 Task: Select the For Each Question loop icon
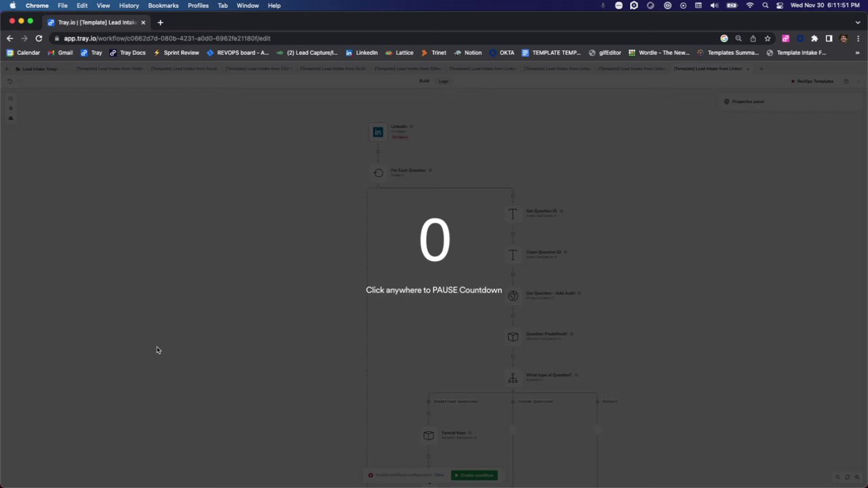(x=378, y=173)
